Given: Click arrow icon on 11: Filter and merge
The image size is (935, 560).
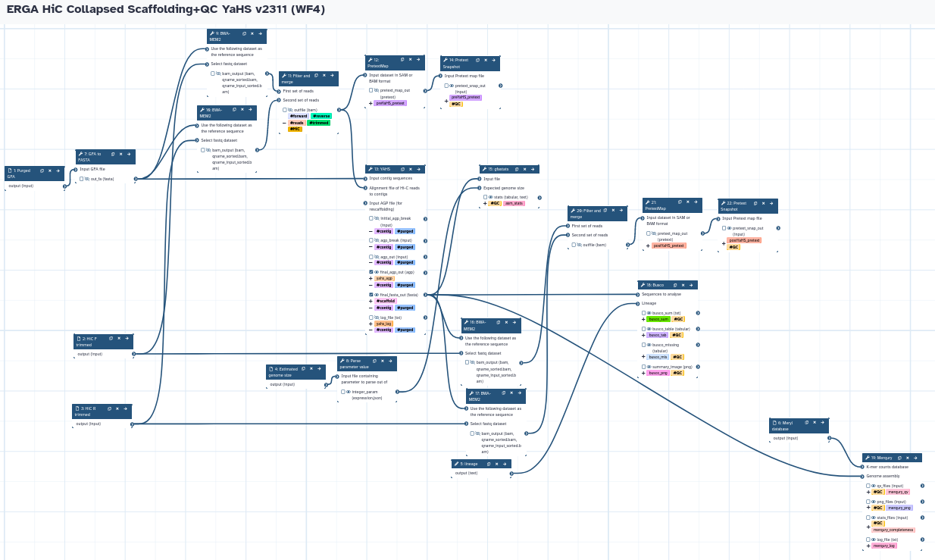Looking at the screenshot, I should click(x=332, y=76).
